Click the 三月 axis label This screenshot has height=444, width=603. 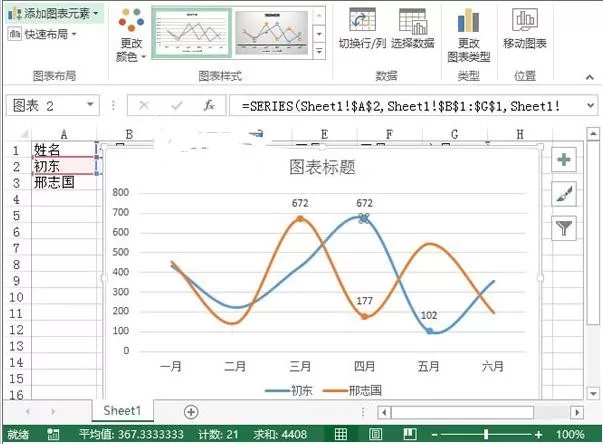click(300, 366)
